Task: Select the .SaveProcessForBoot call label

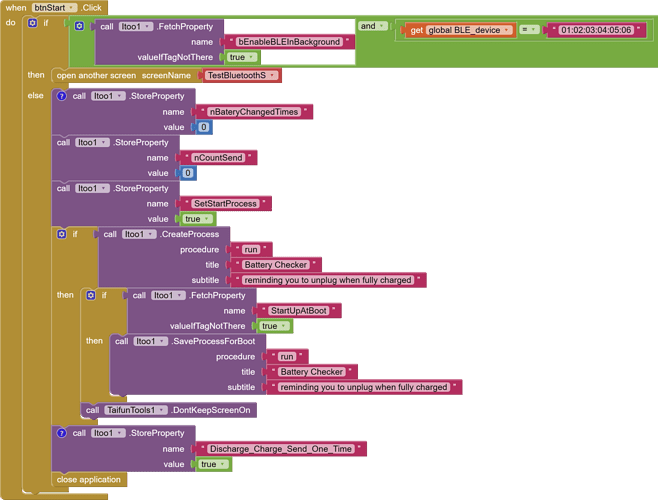Action: coord(213,341)
